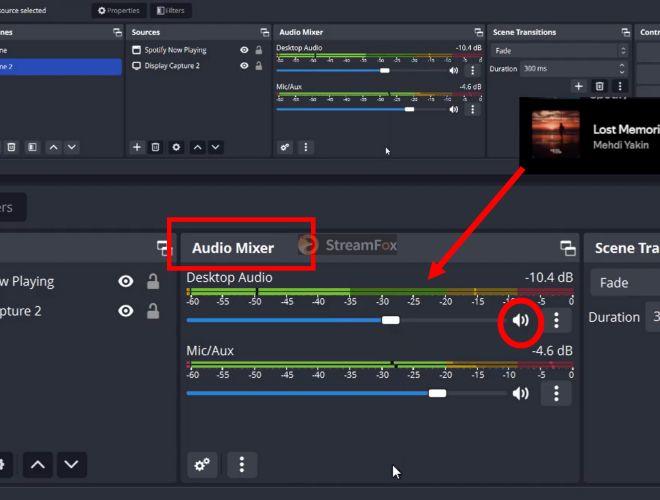
Task: Open advanced audio properties gear in enlarged mixer
Action: (202, 465)
